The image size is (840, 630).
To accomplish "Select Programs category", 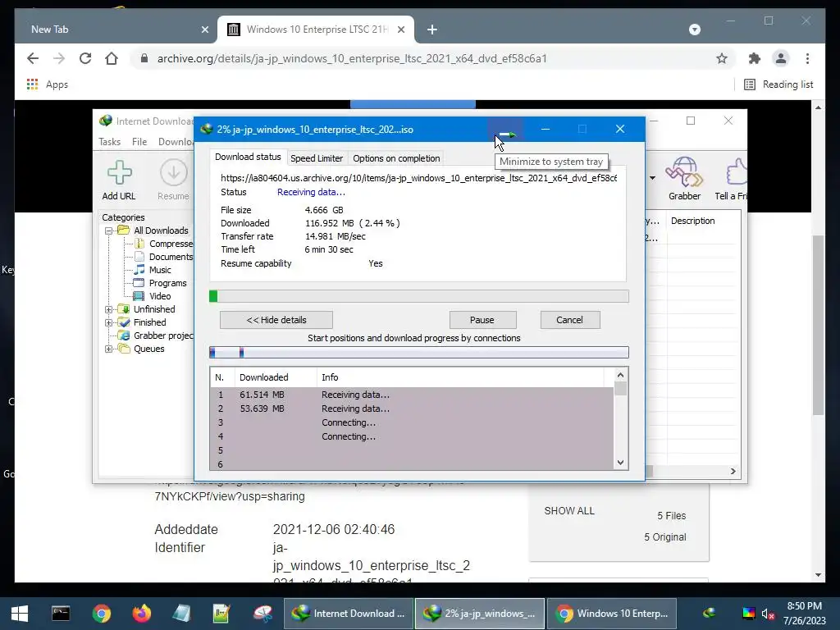I will pos(167,283).
